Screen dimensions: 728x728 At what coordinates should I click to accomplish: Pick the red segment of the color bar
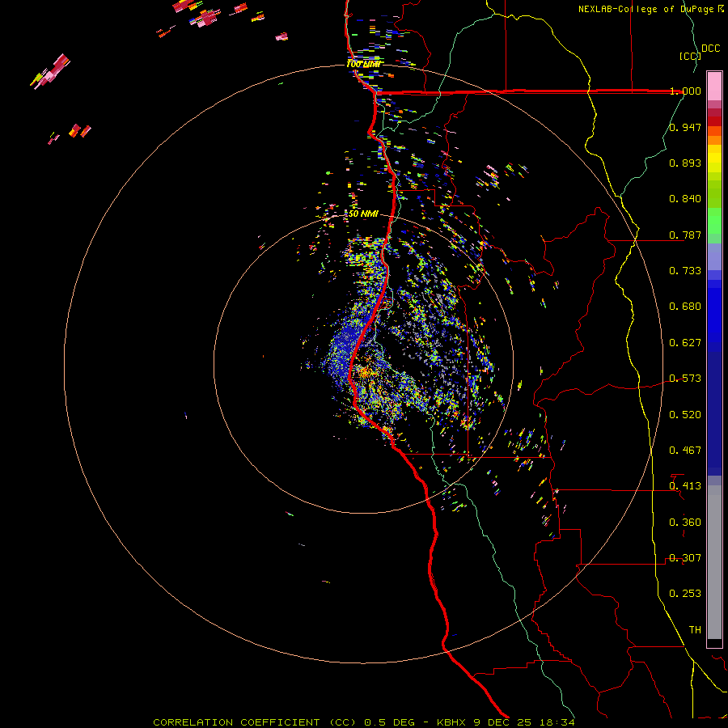click(714, 121)
